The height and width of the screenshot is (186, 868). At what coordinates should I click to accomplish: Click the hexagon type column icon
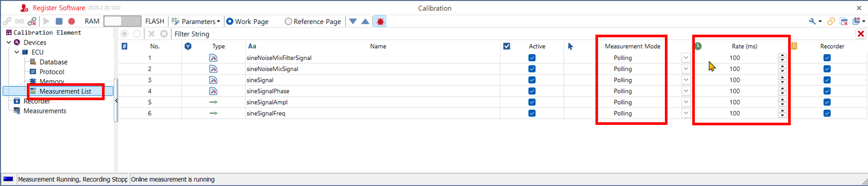pos(188,46)
